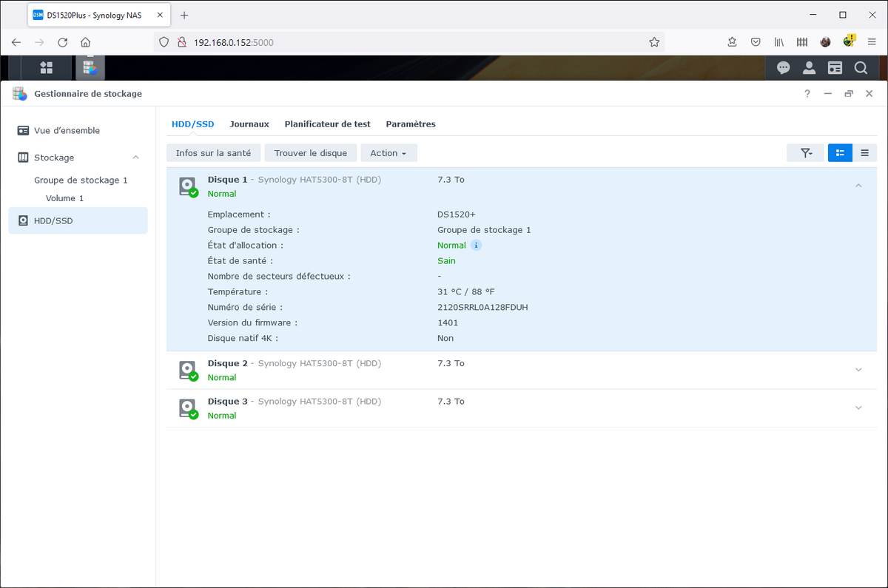Open a new browser tab
888x588 pixels.
click(184, 15)
